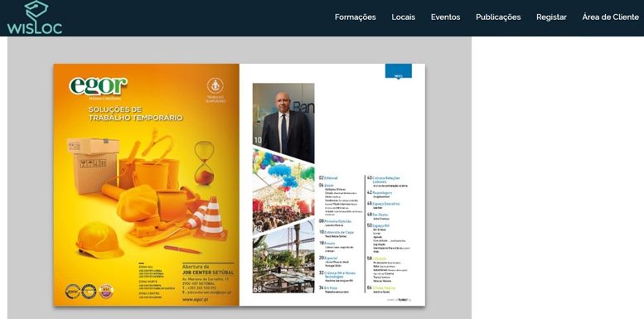Click the colorful balloons event photo
Image resolution: width=644 pixels, height=319 pixels.
(283, 191)
